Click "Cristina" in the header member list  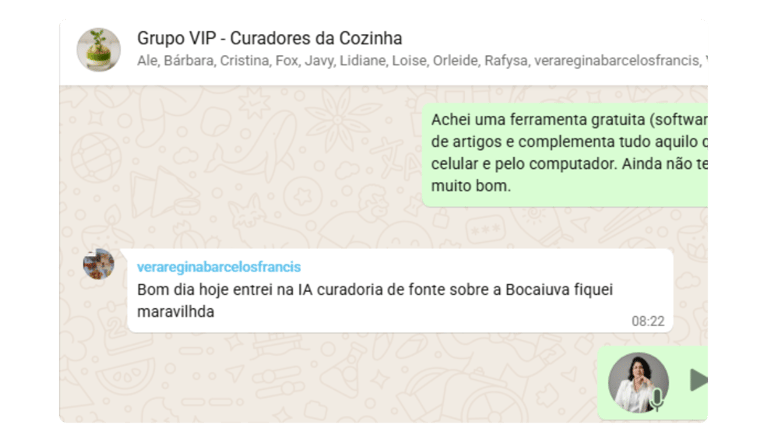click(245, 61)
